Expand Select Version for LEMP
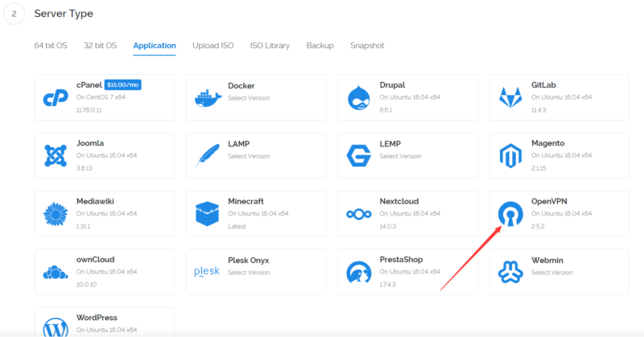Viewport: 644px width, 337px height. [400, 155]
